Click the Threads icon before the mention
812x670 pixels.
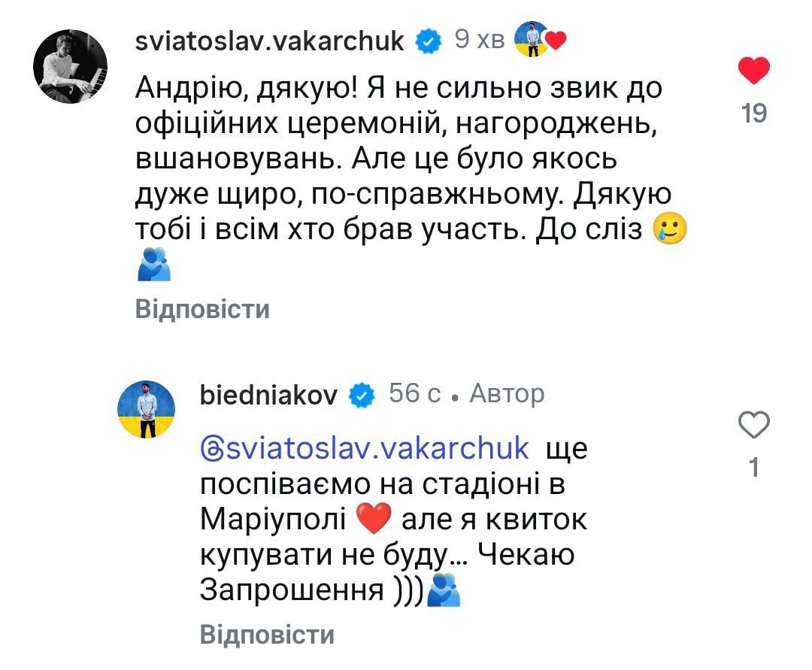point(211,450)
